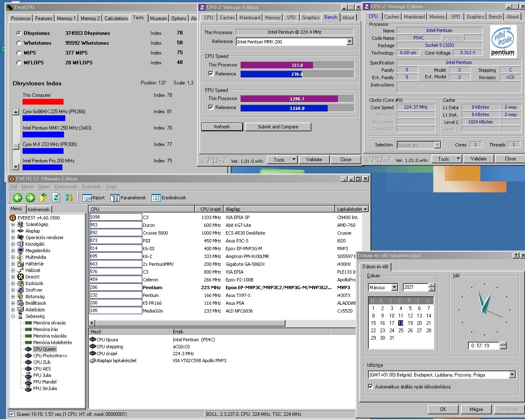Screen dimensions: 525x420
Task: Click the green forward arrow in EVEREST toolbar
Action: (x=30, y=198)
